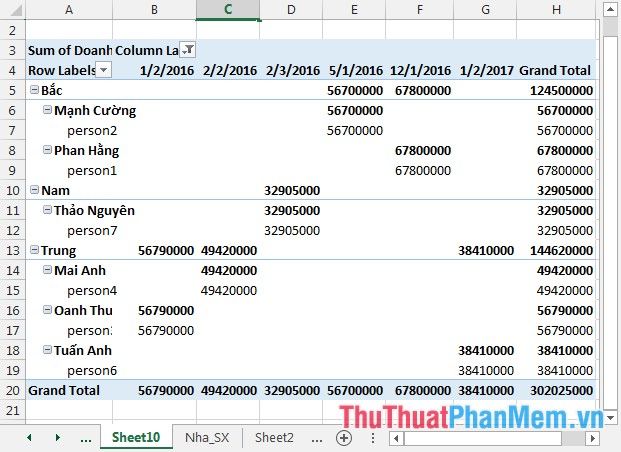
Task: Select column H header
Action: coord(556,10)
